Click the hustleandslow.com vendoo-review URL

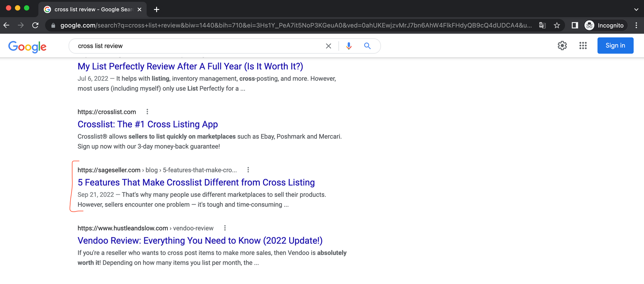pos(146,228)
